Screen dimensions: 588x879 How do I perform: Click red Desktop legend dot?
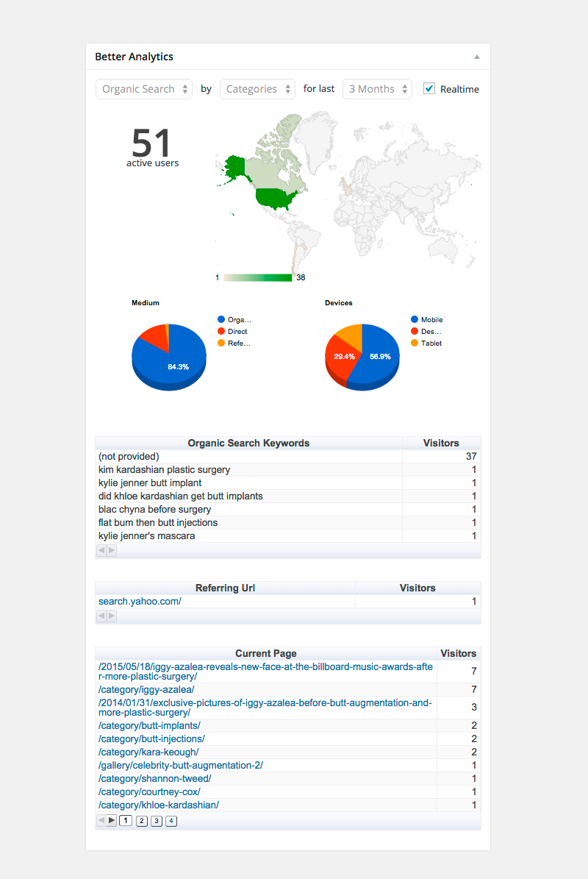tap(415, 331)
